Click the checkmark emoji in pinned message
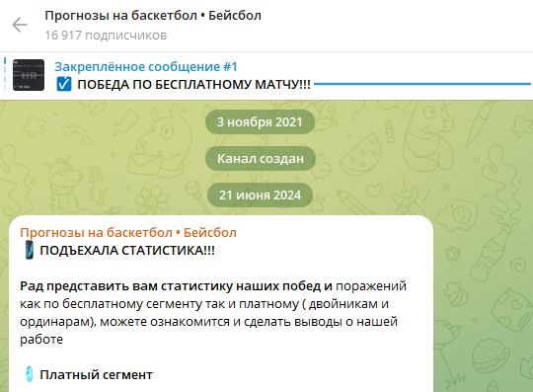Image resolution: width=533 pixels, height=392 pixels. pyautogui.click(x=64, y=84)
